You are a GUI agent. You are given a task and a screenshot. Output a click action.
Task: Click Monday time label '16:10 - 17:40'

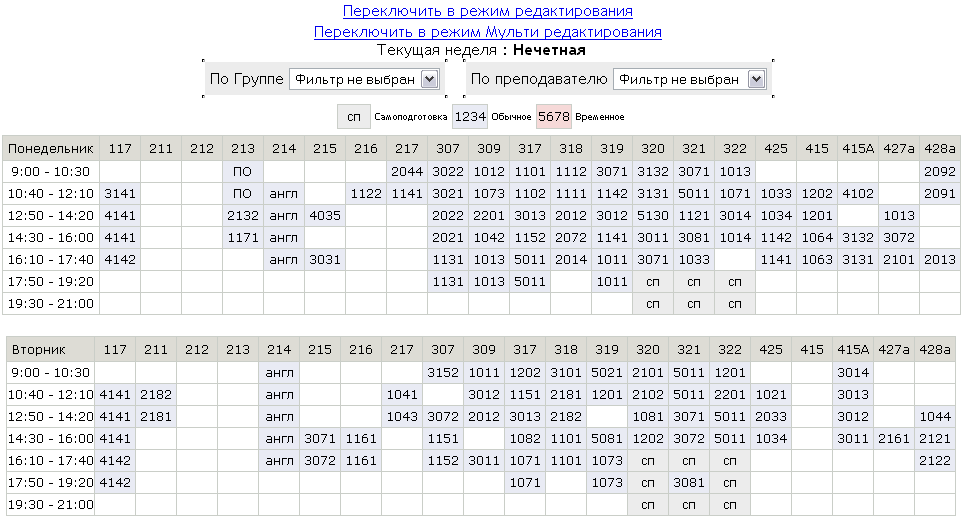pyautogui.click(x=51, y=260)
